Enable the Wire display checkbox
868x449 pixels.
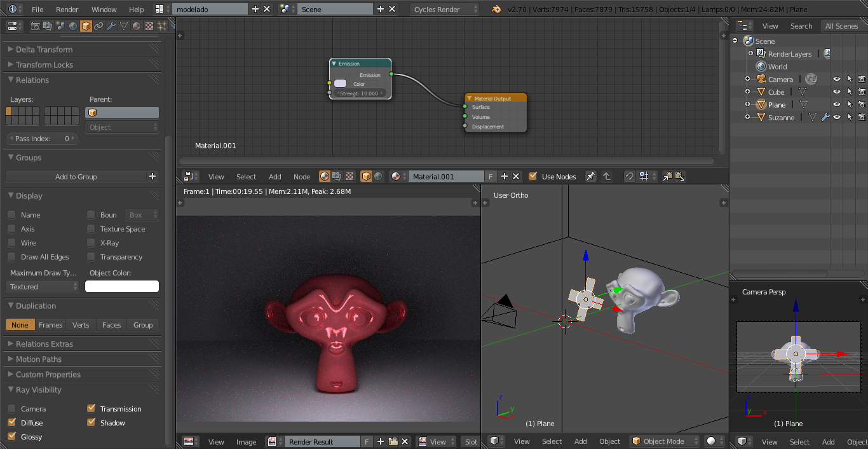11,243
